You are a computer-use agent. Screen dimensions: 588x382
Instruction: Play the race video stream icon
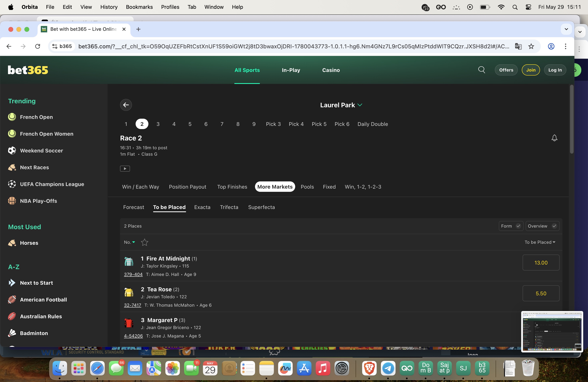(125, 169)
